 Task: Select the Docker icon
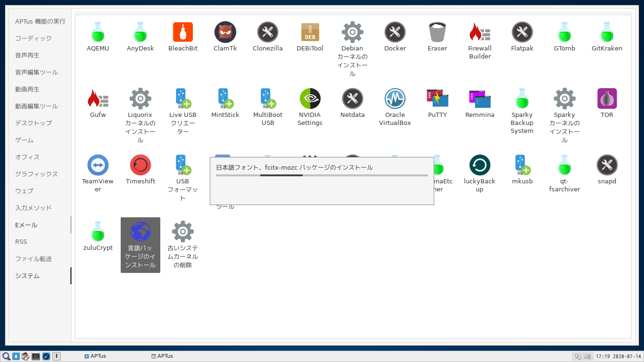395,32
